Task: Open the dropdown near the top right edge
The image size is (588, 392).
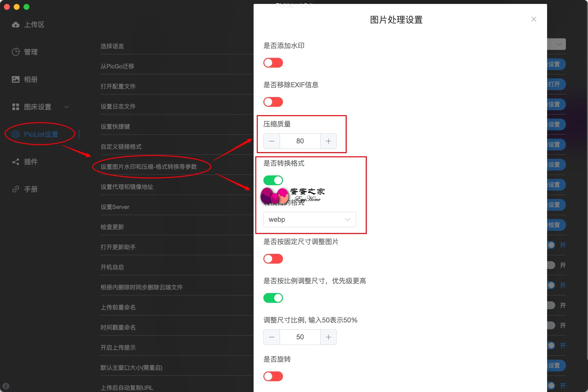Action: [559, 44]
